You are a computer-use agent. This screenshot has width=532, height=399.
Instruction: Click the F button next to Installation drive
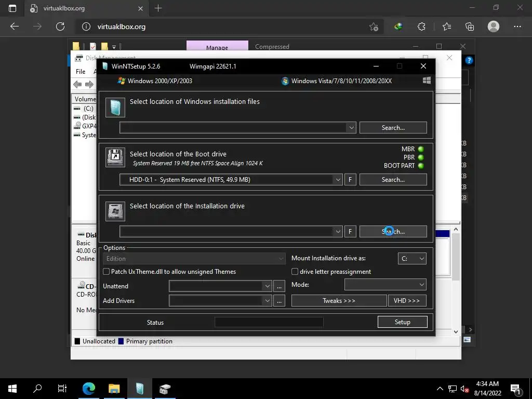350,231
